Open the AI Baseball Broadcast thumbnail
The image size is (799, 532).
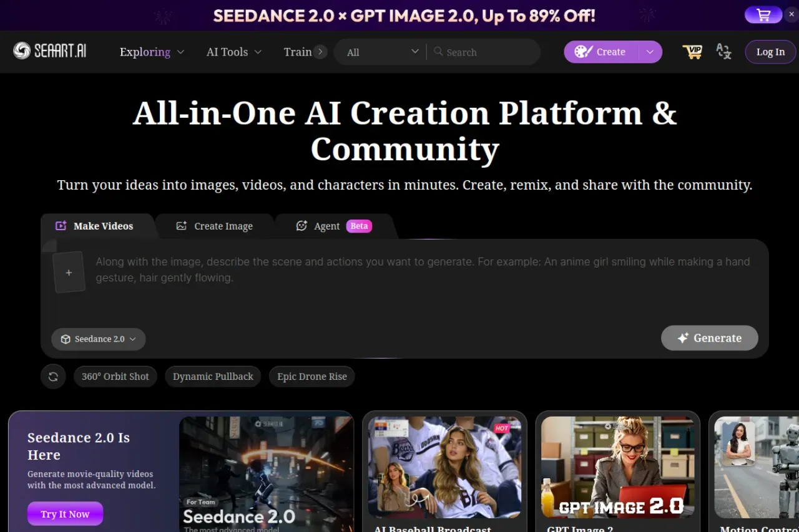[x=444, y=467]
